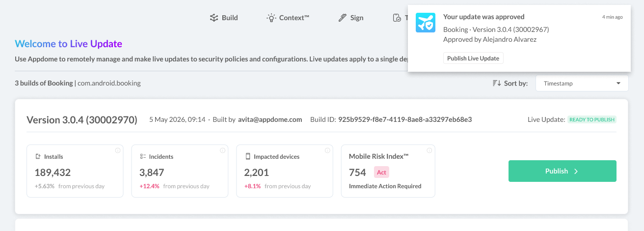The image size is (644, 231).
Task: Click the Build stack icon
Action: (214, 18)
